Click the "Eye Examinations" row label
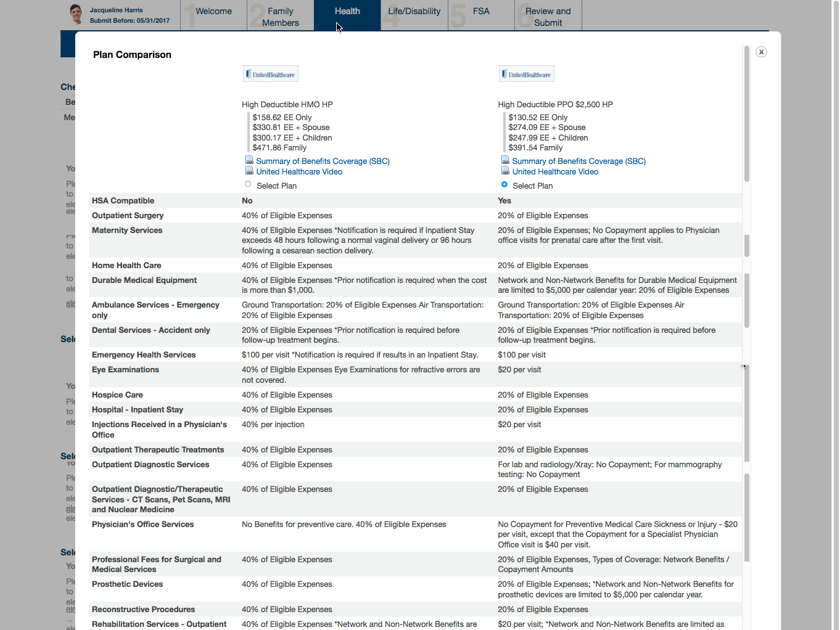The width and height of the screenshot is (840, 630). click(125, 369)
